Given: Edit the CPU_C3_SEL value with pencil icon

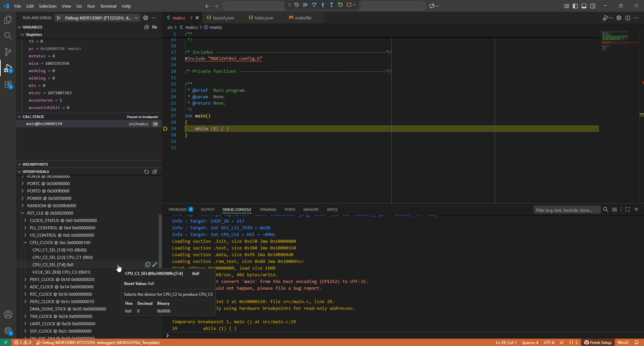Looking at the screenshot, I should 155,265.
